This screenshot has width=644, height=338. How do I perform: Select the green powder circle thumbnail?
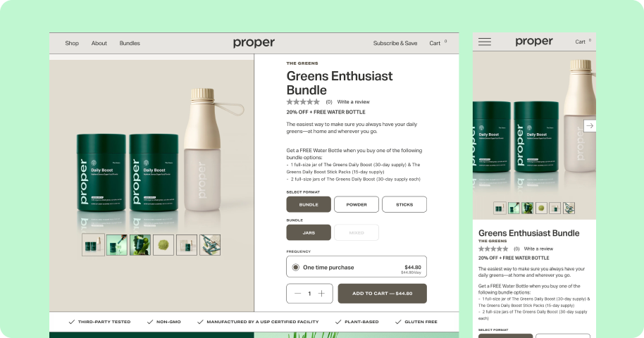tap(163, 245)
